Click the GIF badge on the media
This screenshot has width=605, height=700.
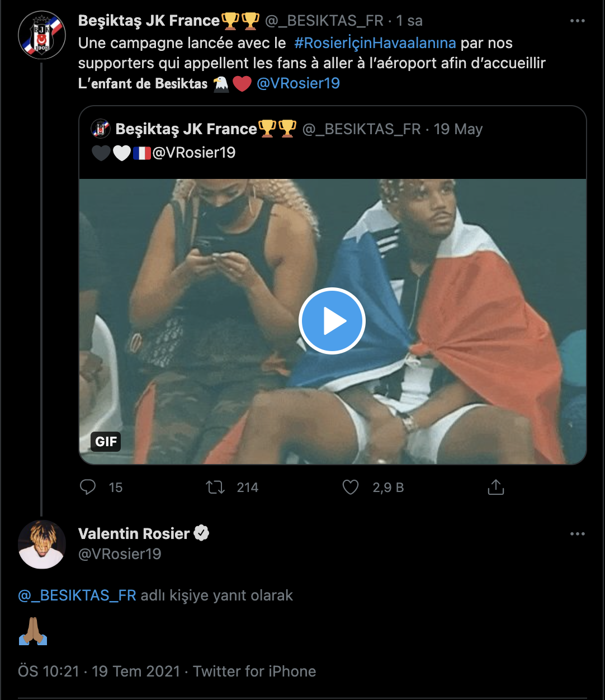(106, 442)
